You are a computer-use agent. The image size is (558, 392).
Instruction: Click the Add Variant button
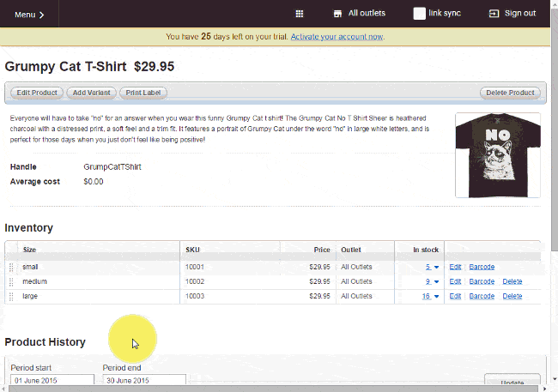91,93
